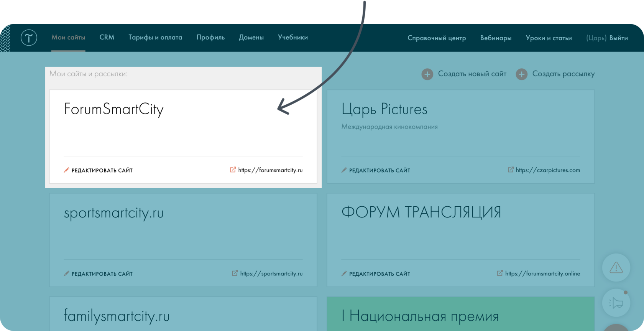
Task: Open the https://czarpictures.com link
Action: (548, 170)
